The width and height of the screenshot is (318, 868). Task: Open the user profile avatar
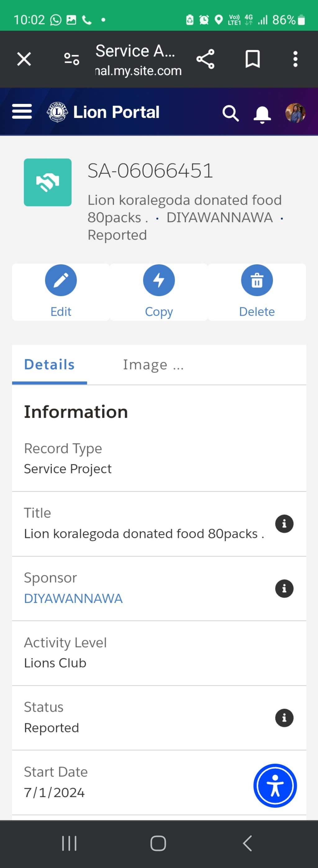coord(295,113)
